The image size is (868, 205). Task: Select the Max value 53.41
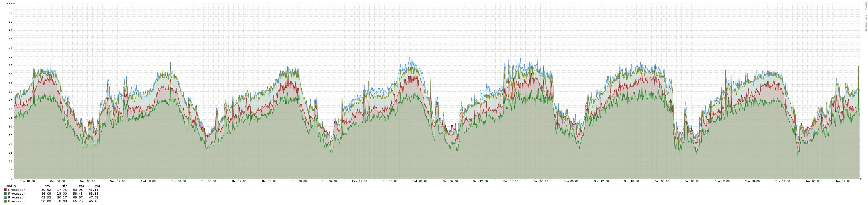click(78, 194)
